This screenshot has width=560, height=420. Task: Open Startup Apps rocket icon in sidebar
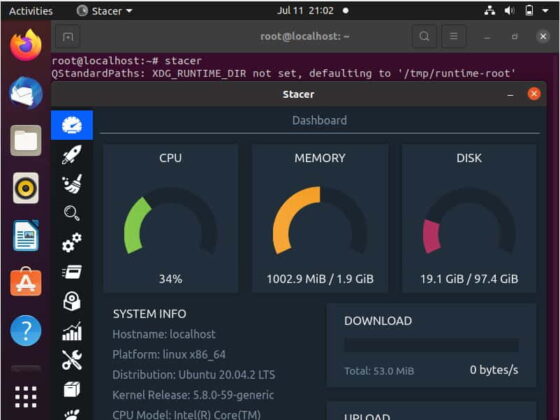tap(72, 154)
